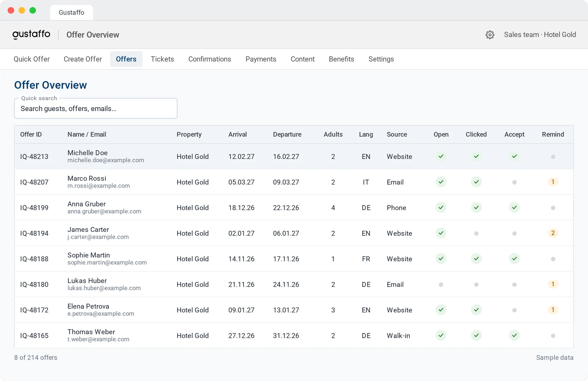Switch to the Create Offer tab
The width and height of the screenshot is (588, 381).
click(83, 59)
